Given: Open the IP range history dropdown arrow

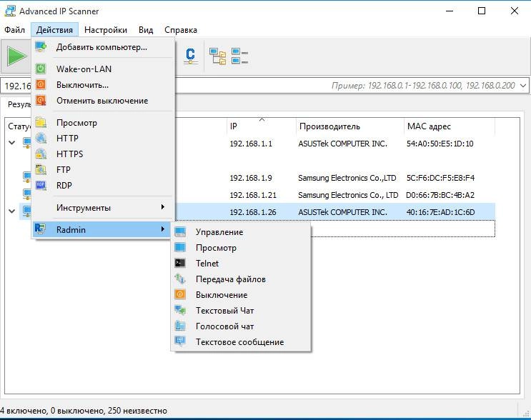Looking at the screenshot, I should pos(523,86).
